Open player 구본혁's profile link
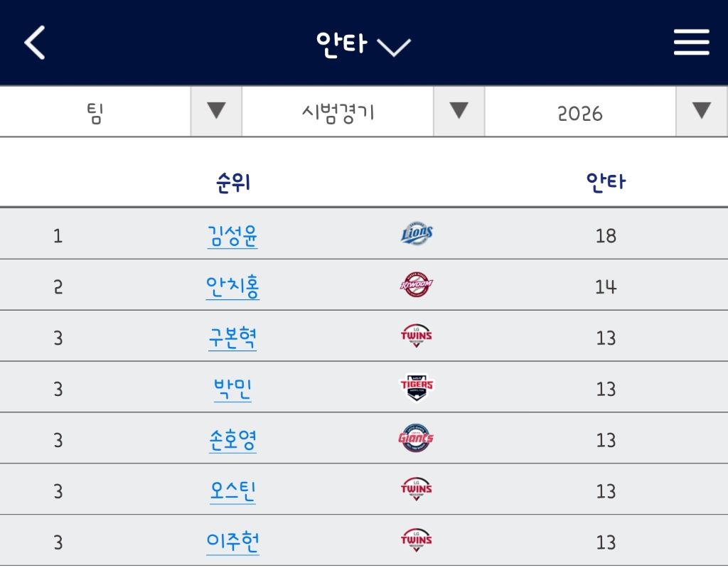Viewport: 728px width, 568px height. [x=232, y=338]
